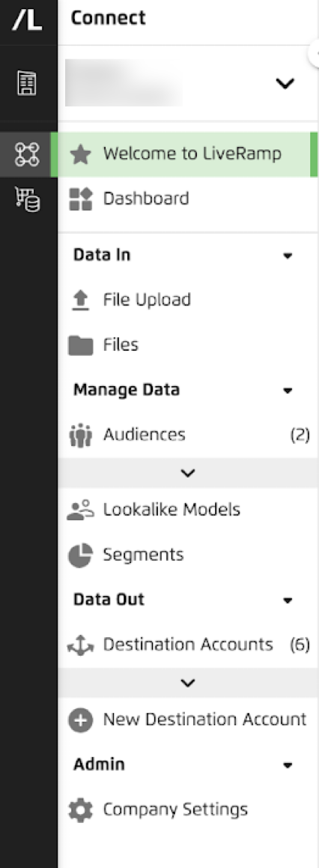This screenshot has height=868, width=319.
Task: Click the blurred account name field
Action: click(124, 83)
